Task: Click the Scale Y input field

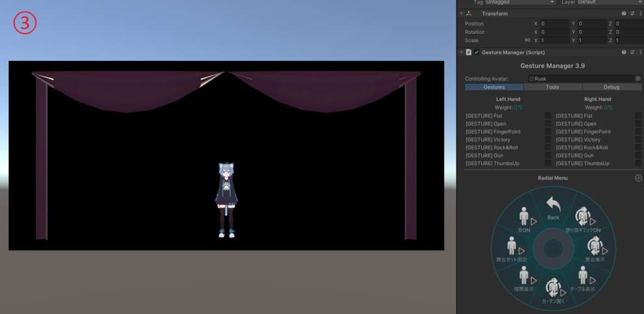Action: 592,40
